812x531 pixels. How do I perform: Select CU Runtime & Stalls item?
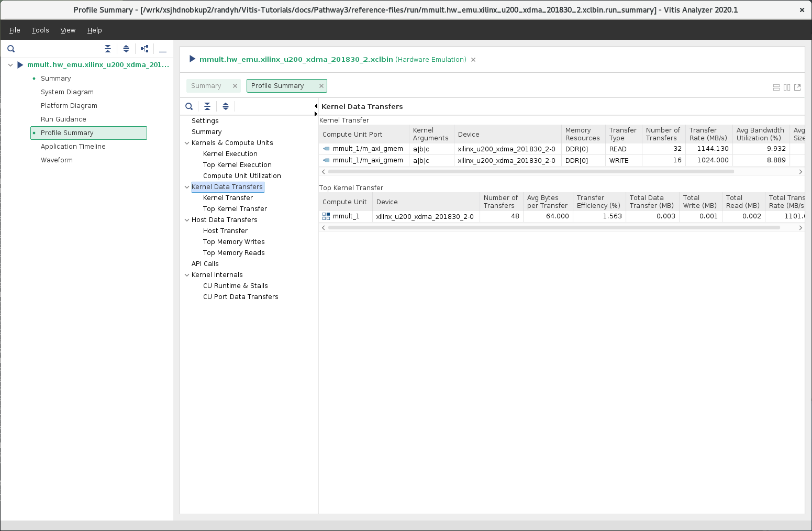pyautogui.click(x=236, y=286)
